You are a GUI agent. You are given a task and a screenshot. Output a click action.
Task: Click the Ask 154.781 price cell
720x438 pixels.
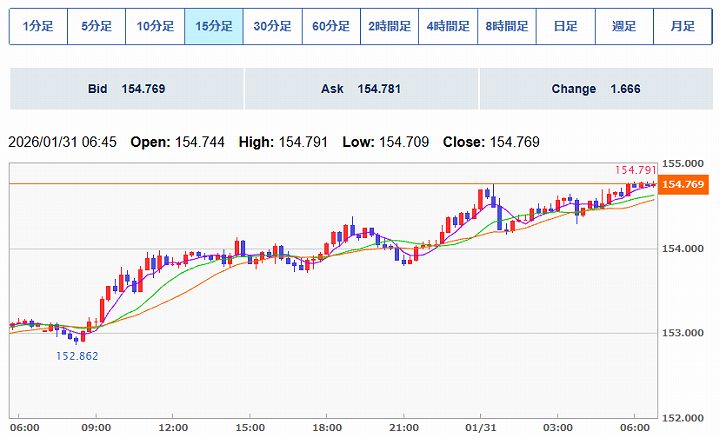coord(360,89)
